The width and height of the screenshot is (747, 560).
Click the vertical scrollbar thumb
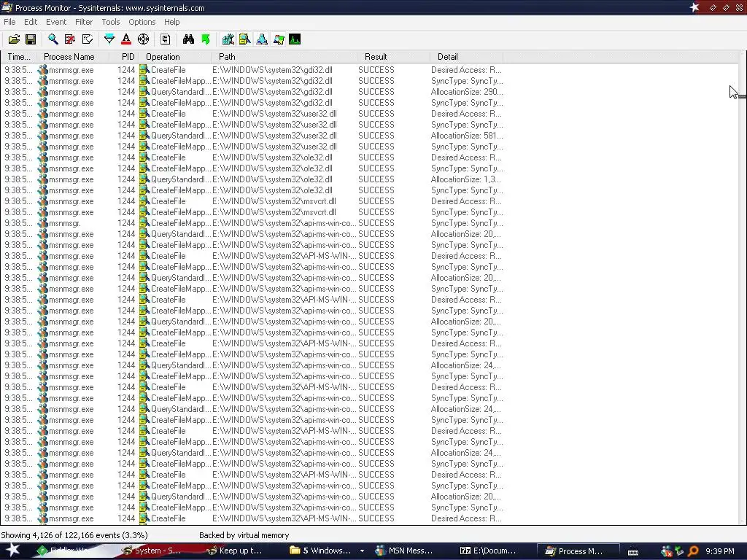[x=743, y=97]
